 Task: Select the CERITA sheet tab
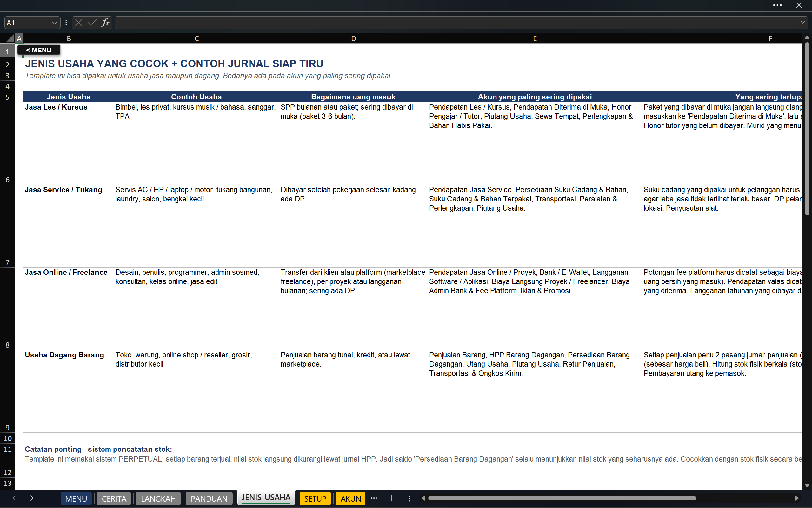tap(114, 498)
